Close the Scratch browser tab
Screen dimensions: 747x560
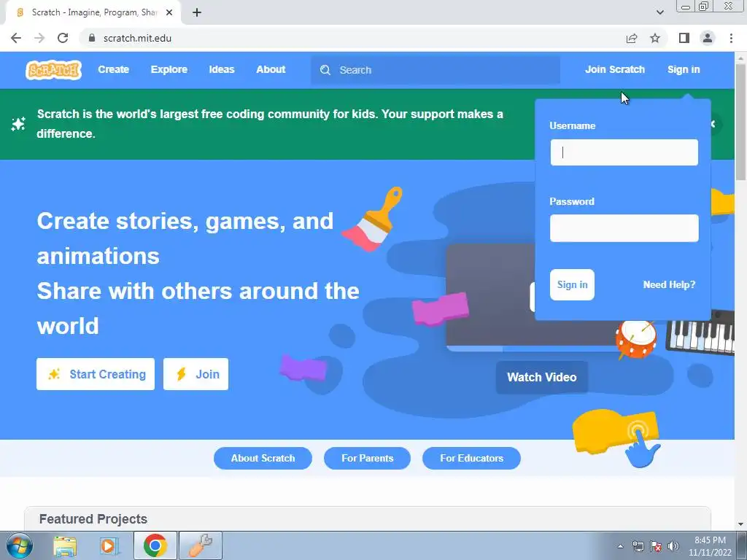(169, 12)
